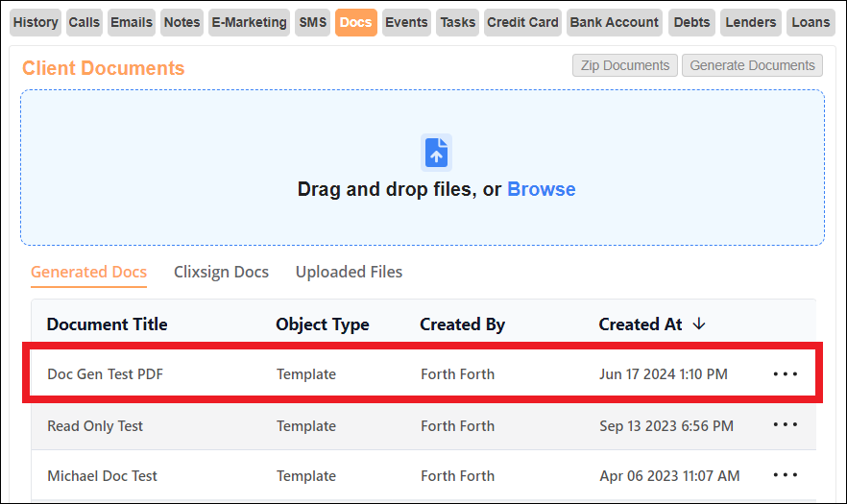Select the Doc Gen Test PDF row

pyautogui.click(x=423, y=372)
